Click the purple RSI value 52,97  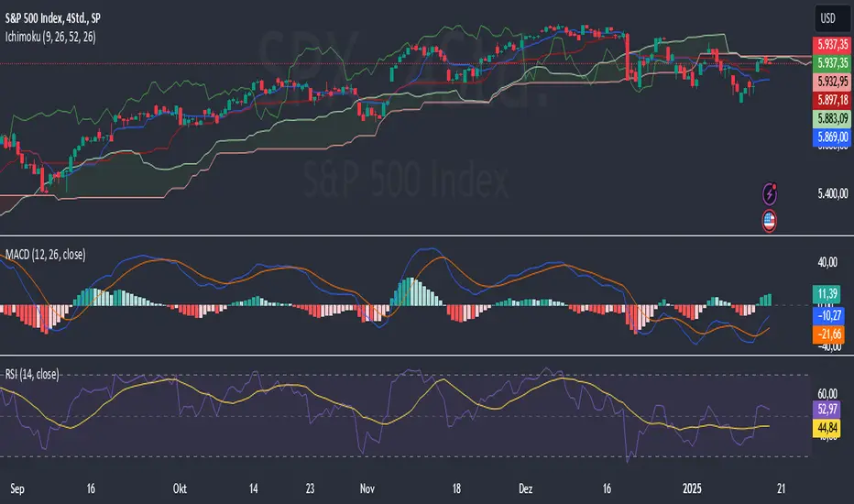(827, 410)
